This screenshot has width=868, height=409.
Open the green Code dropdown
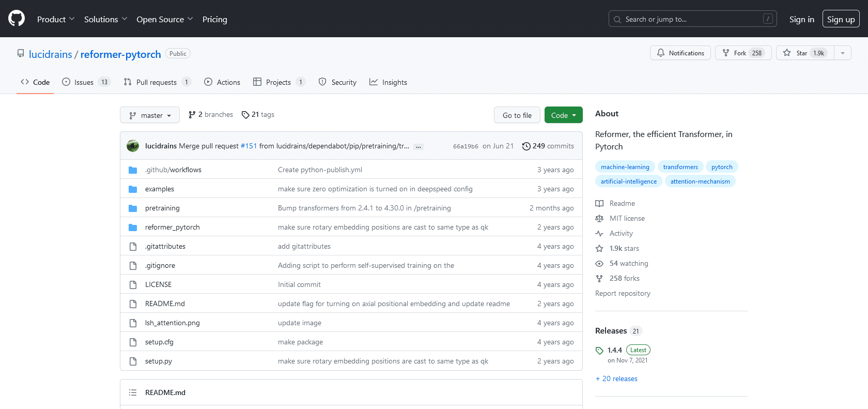click(x=564, y=115)
